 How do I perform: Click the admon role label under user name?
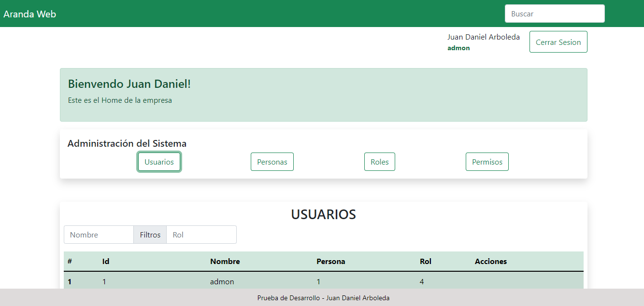click(x=458, y=48)
